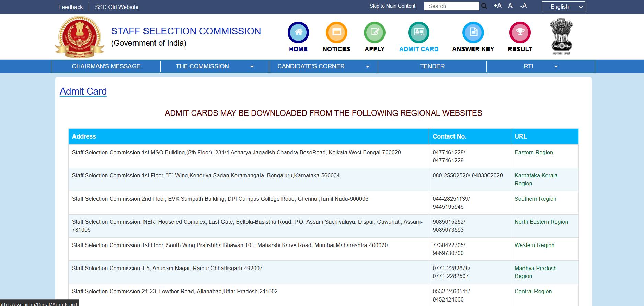Open Madhya Pradesh Region link

coord(536,272)
